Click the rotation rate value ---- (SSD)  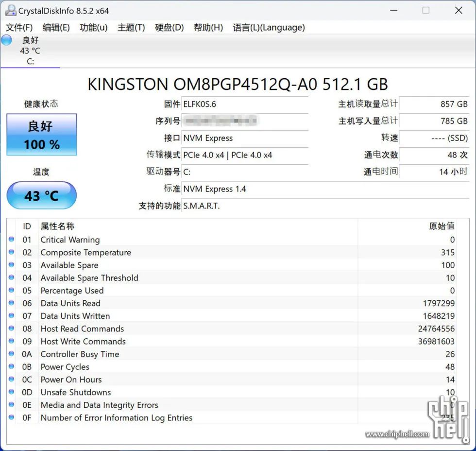(434, 138)
